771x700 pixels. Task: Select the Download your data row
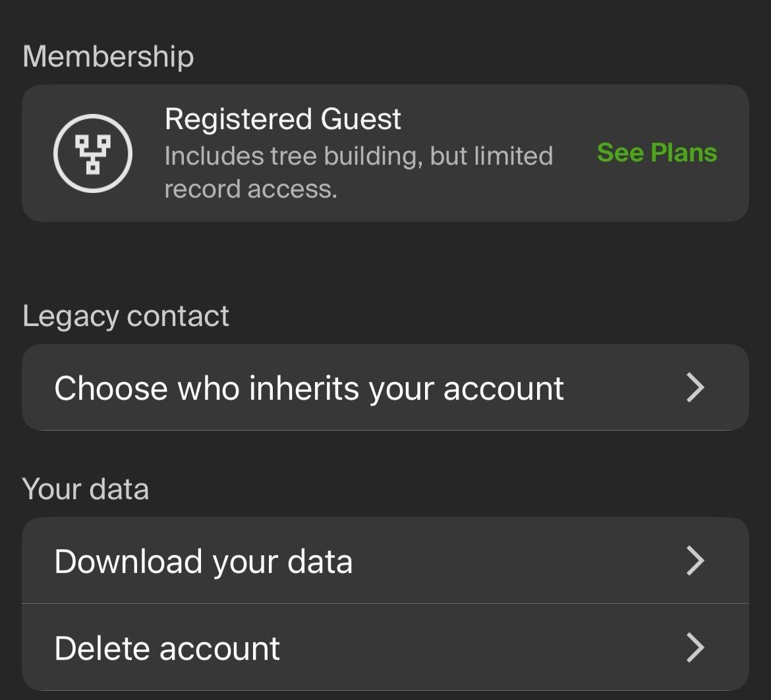point(385,560)
